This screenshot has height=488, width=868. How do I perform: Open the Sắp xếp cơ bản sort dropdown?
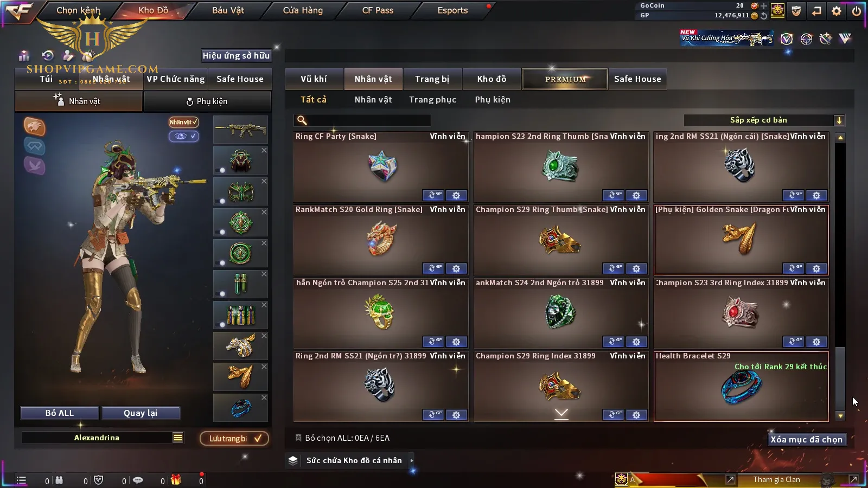point(764,120)
